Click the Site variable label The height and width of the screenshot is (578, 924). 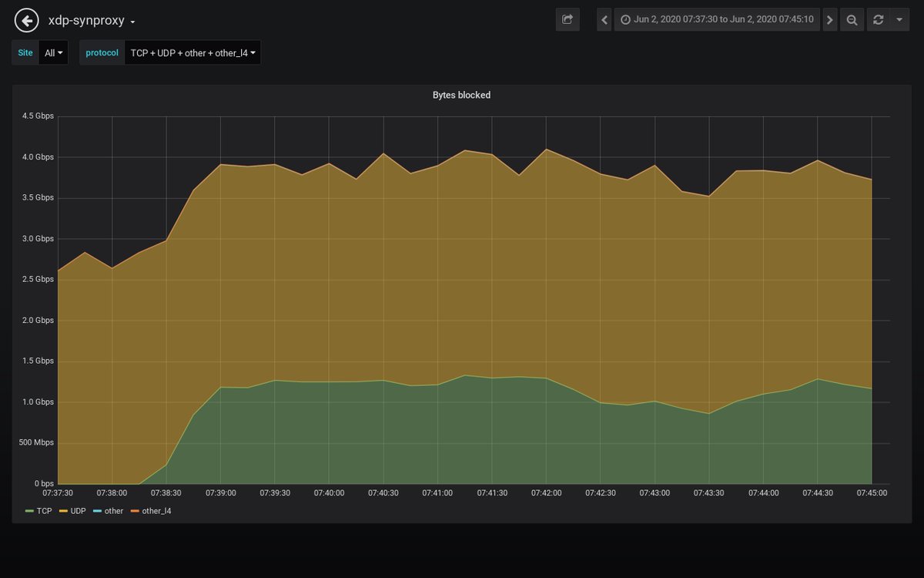[x=25, y=52]
